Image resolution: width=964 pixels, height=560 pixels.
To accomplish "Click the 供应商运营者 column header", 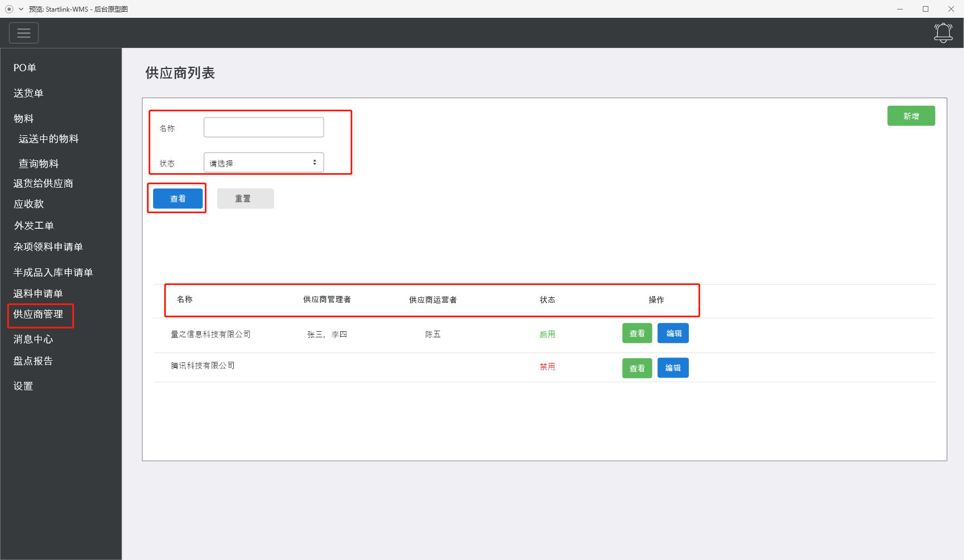I will click(x=433, y=300).
